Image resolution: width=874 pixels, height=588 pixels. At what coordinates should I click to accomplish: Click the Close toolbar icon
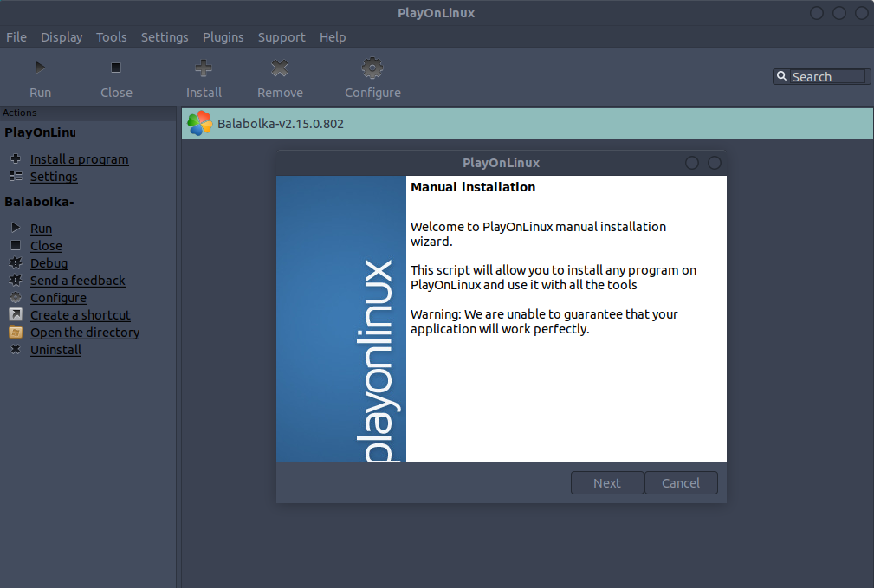[x=116, y=67]
